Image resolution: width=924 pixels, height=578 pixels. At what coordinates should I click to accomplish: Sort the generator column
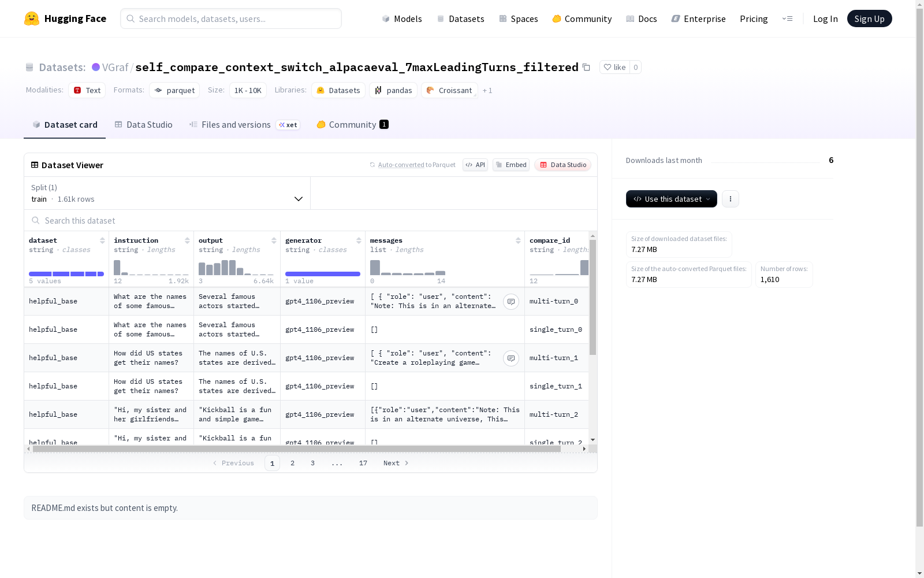(359, 240)
